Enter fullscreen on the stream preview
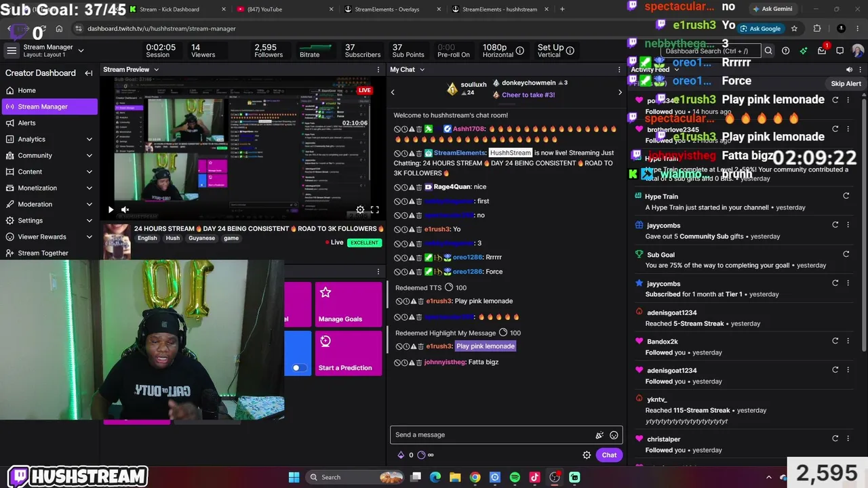 point(374,209)
